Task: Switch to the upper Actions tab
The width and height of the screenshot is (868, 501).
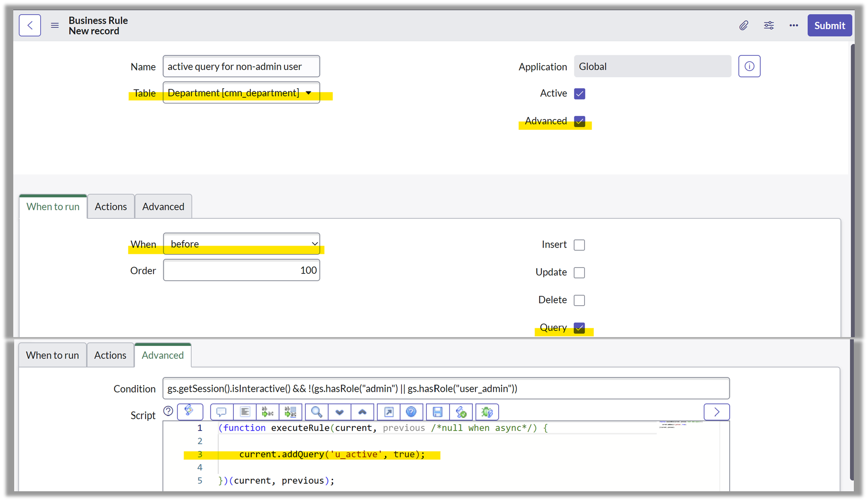Action: 111,206
